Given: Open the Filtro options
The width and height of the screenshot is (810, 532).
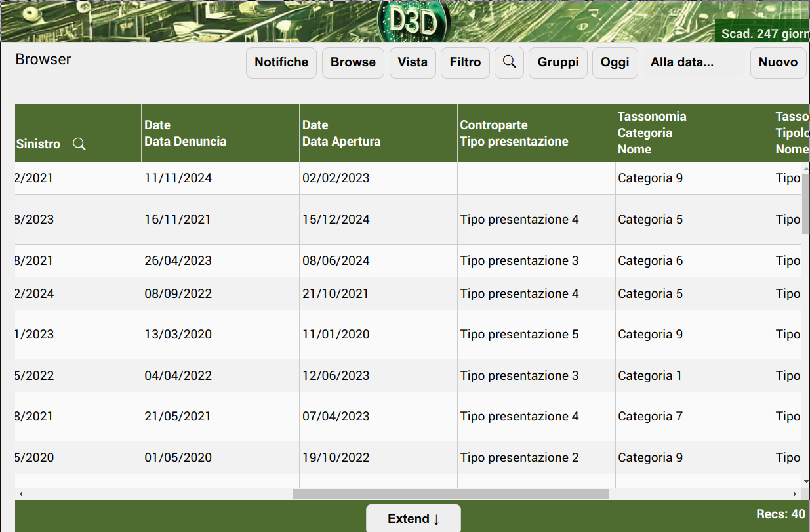Looking at the screenshot, I should coord(465,62).
